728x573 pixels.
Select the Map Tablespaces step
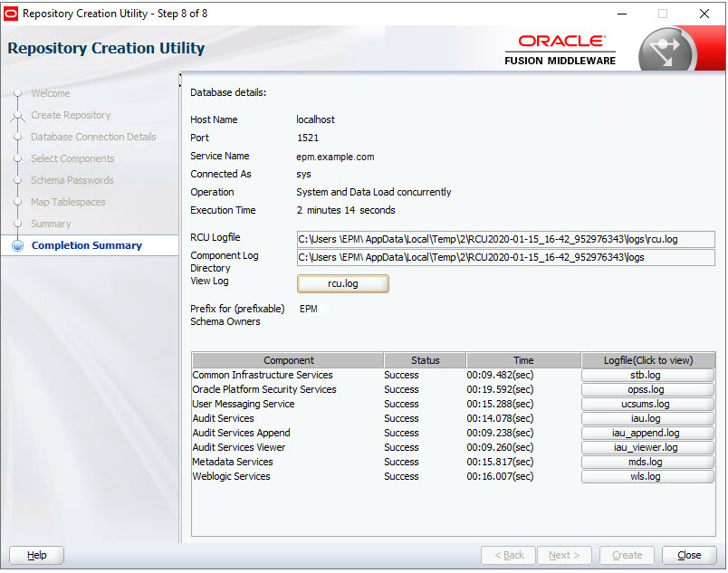(x=68, y=202)
